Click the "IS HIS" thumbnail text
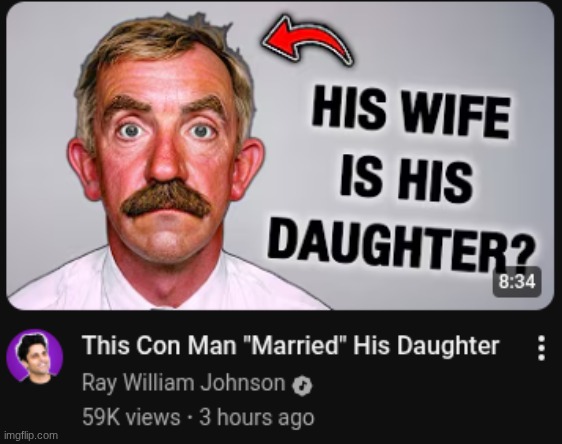Screen dimensions: 562x444 (x=406, y=178)
